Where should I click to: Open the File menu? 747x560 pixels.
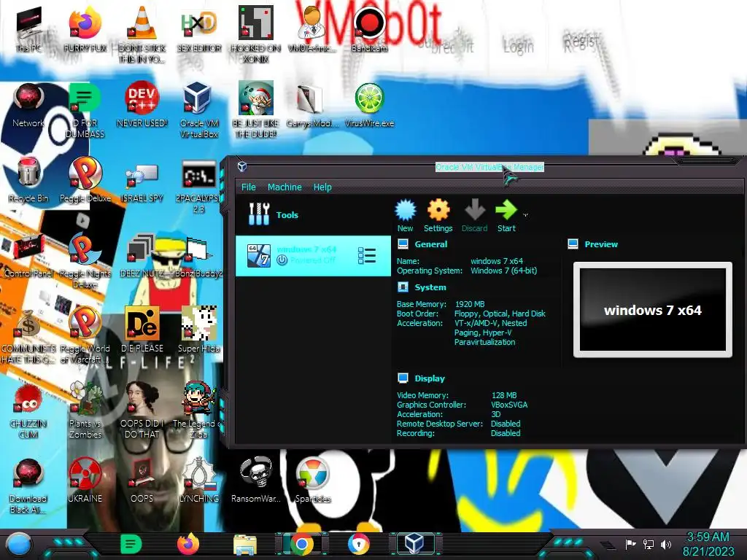(x=248, y=187)
